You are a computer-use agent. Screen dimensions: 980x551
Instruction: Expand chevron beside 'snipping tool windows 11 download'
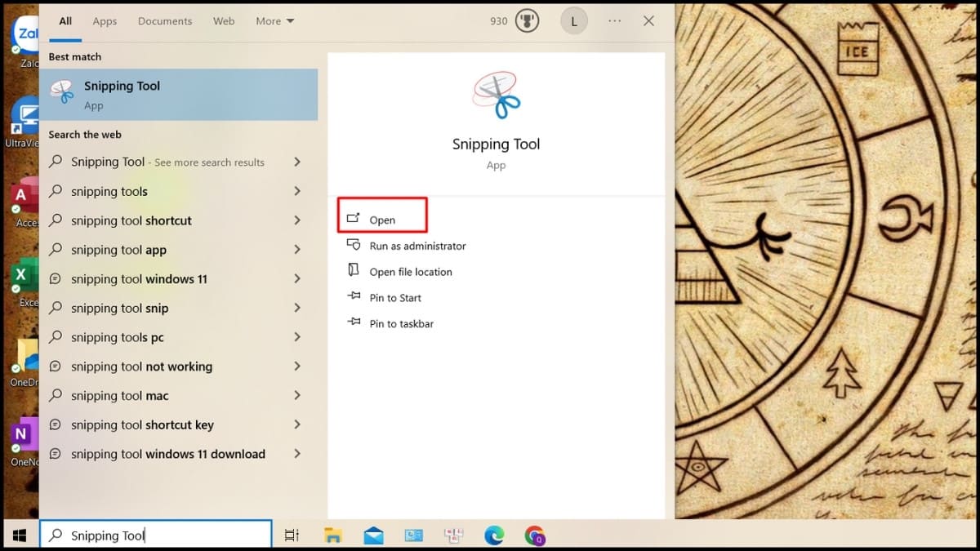(x=297, y=454)
